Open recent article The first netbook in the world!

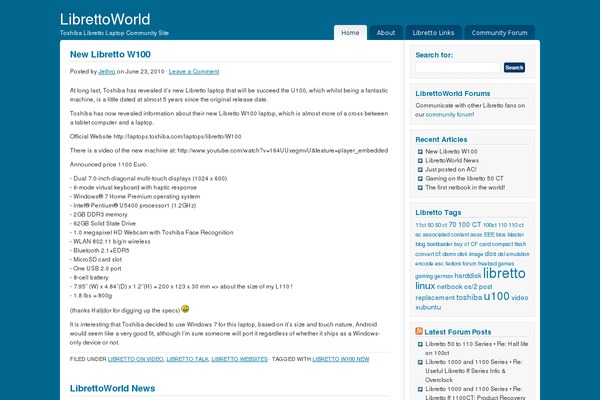pos(465,187)
